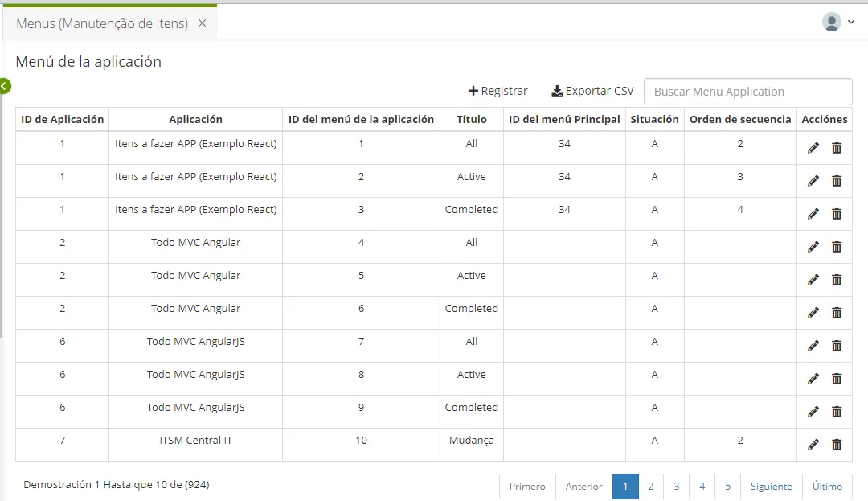Click the Situación column header
Viewport: 868px width, 501px height.
654,119
